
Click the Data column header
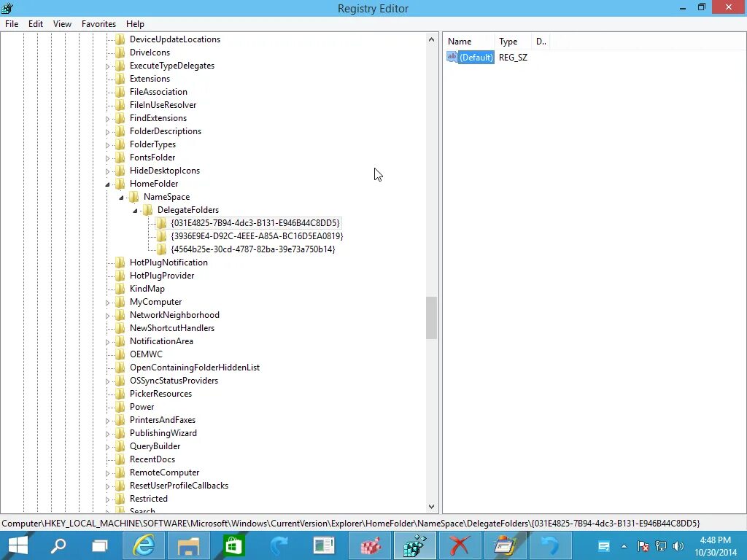coord(541,42)
